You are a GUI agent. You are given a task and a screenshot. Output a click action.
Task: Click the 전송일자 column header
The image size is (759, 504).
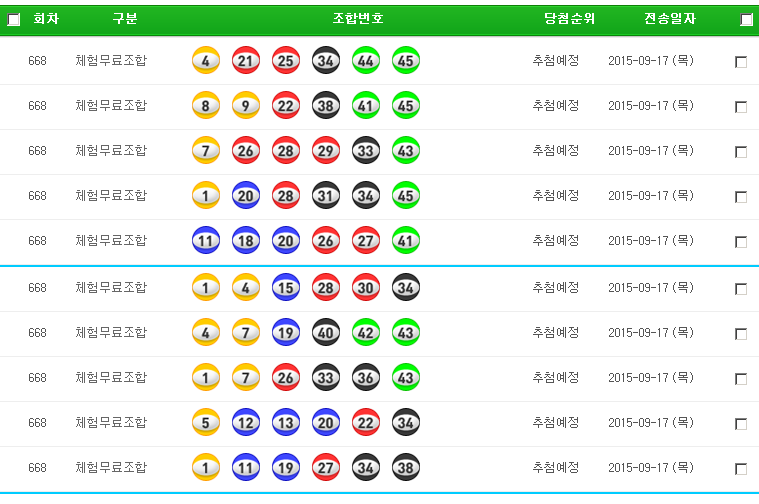tap(670, 19)
